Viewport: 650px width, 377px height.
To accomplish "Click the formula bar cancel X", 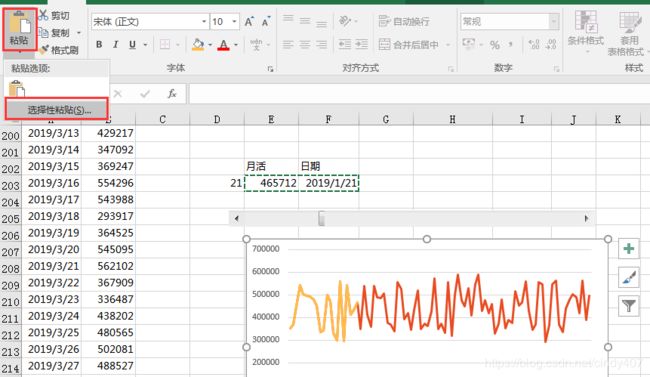I will pyautogui.click(x=118, y=94).
